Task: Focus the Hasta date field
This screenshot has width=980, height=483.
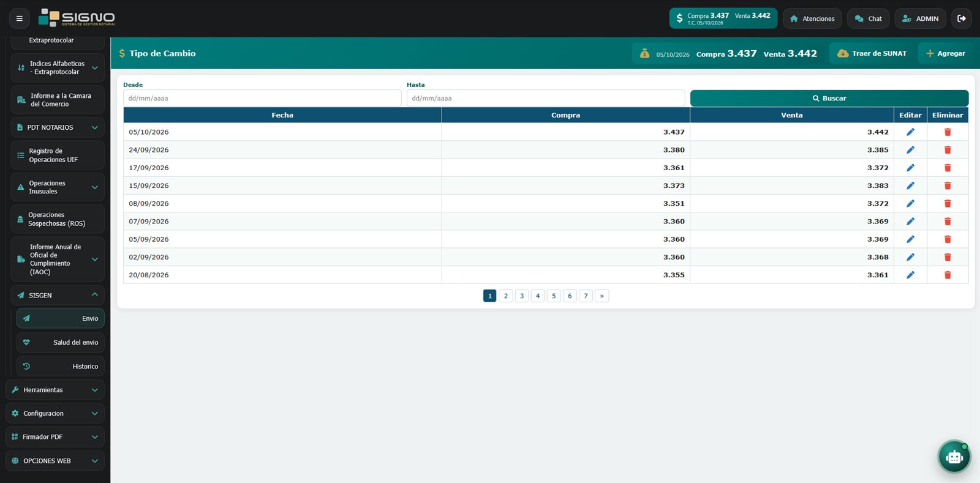Action: [x=546, y=98]
